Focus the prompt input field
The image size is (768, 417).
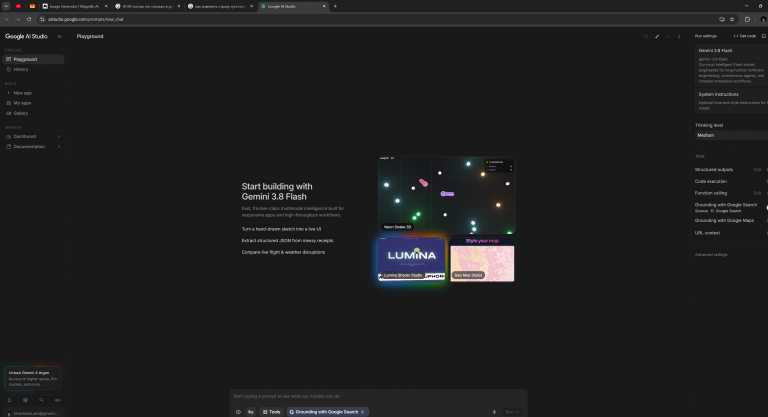[378, 396]
